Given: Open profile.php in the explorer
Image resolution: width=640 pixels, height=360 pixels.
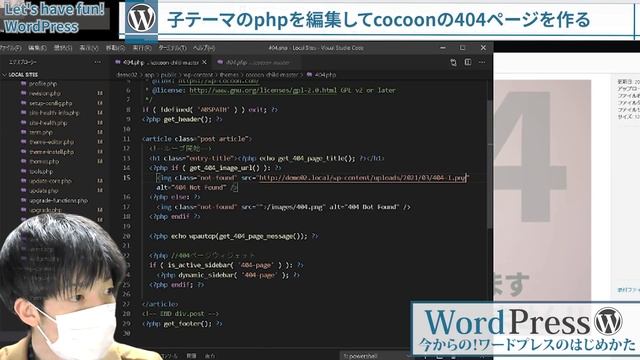Looking at the screenshot, I should coord(42,84).
